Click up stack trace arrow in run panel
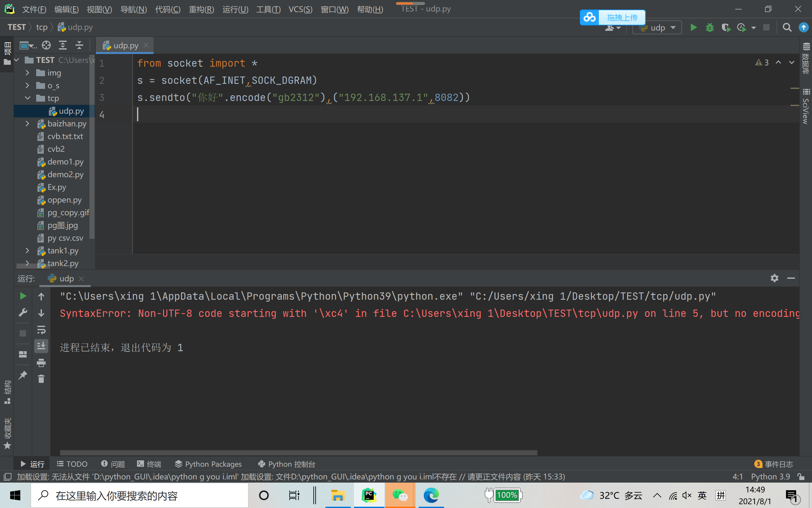The height and width of the screenshot is (508, 812). [x=41, y=296]
